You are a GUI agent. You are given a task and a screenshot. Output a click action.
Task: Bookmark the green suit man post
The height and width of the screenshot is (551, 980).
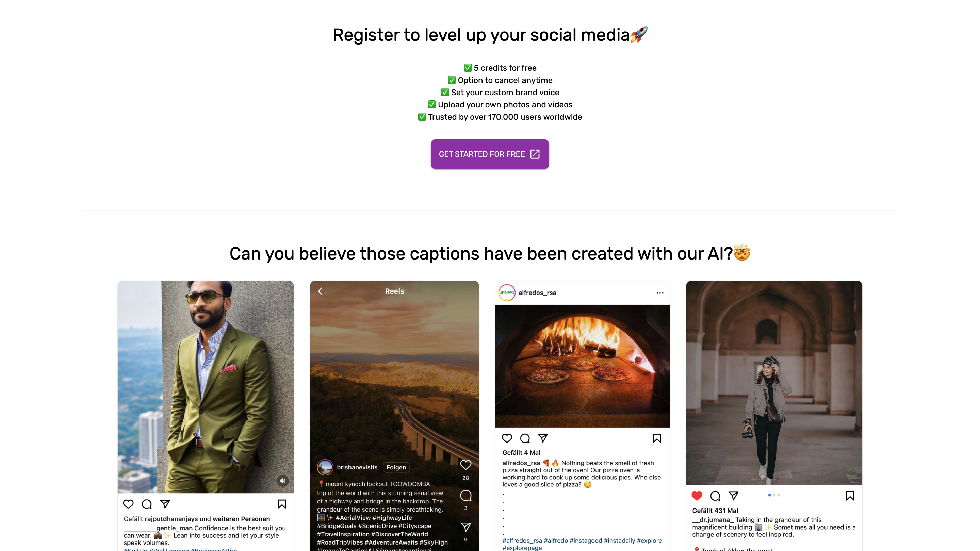tap(282, 504)
